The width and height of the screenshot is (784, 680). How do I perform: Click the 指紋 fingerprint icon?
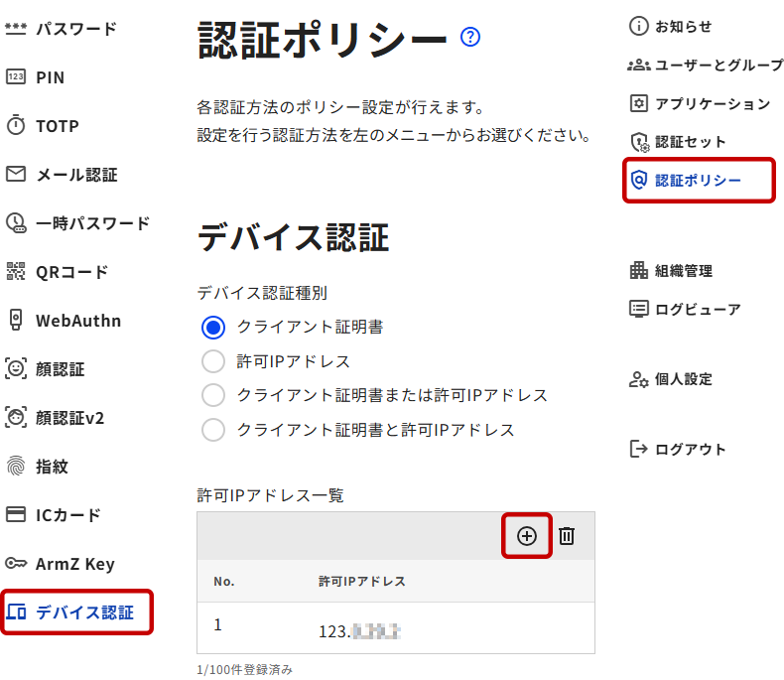click(x=16, y=467)
